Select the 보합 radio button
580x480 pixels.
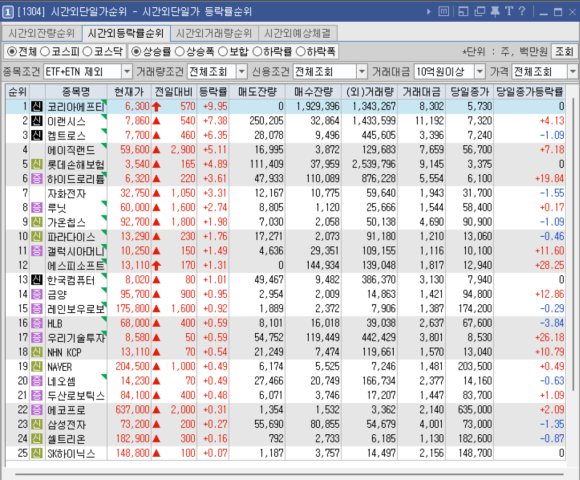coord(223,51)
